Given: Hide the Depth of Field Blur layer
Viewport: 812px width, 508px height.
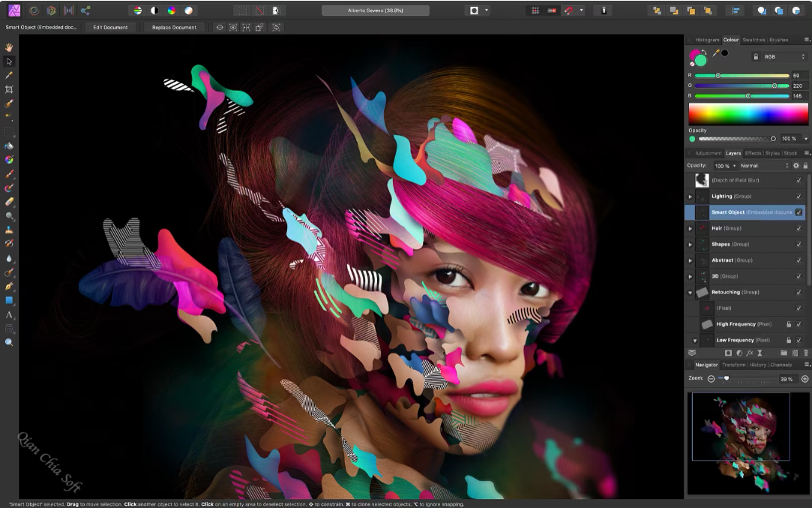Looking at the screenshot, I should pyautogui.click(x=799, y=180).
